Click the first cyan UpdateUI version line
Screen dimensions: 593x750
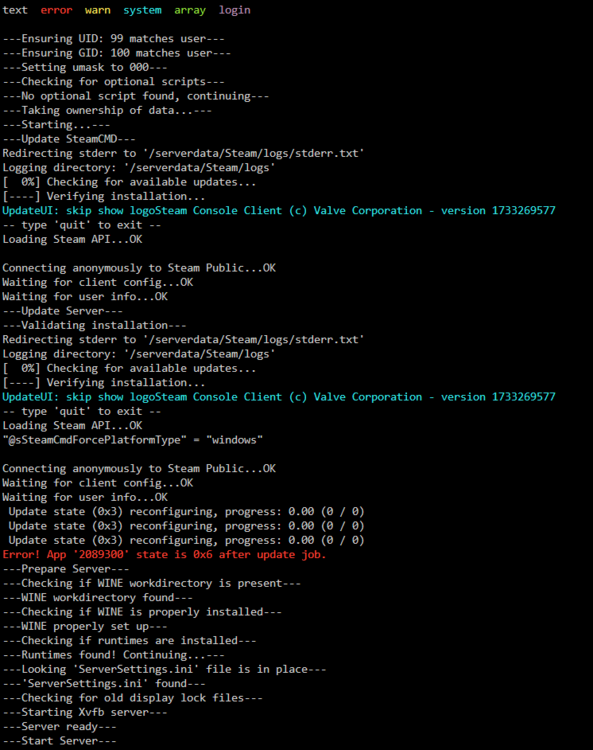(279, 210)
